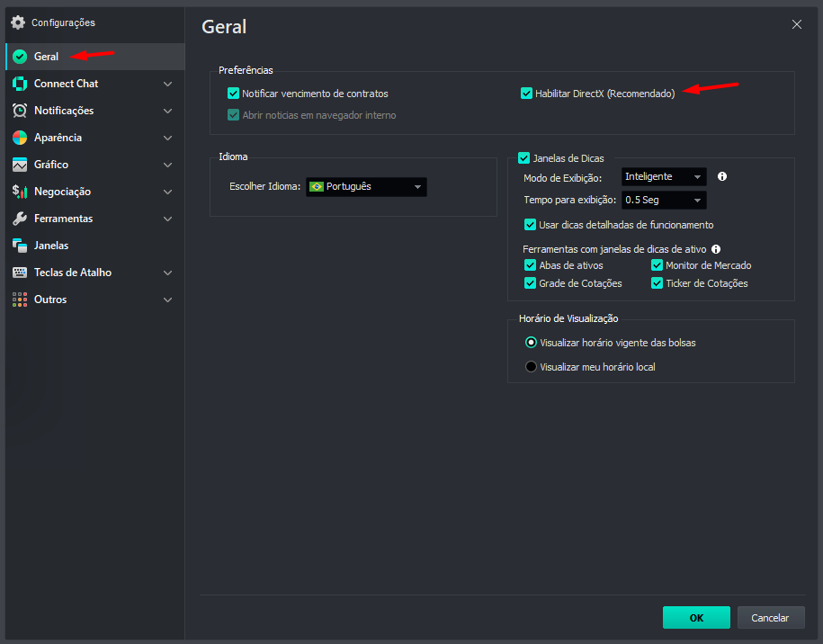The height and width of the screenshot is (644, 823).
Task: Click the Ferramentas wrench icon
Action: [20, 219]
